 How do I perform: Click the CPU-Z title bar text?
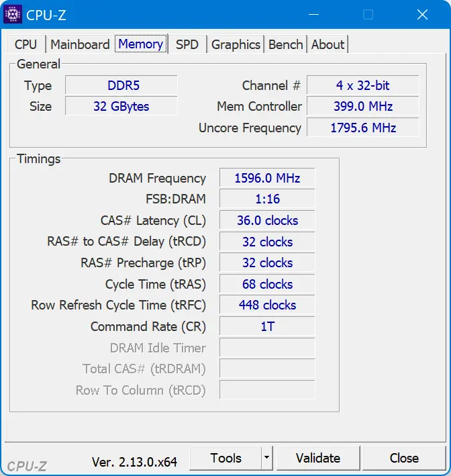(x=46, y=15)
